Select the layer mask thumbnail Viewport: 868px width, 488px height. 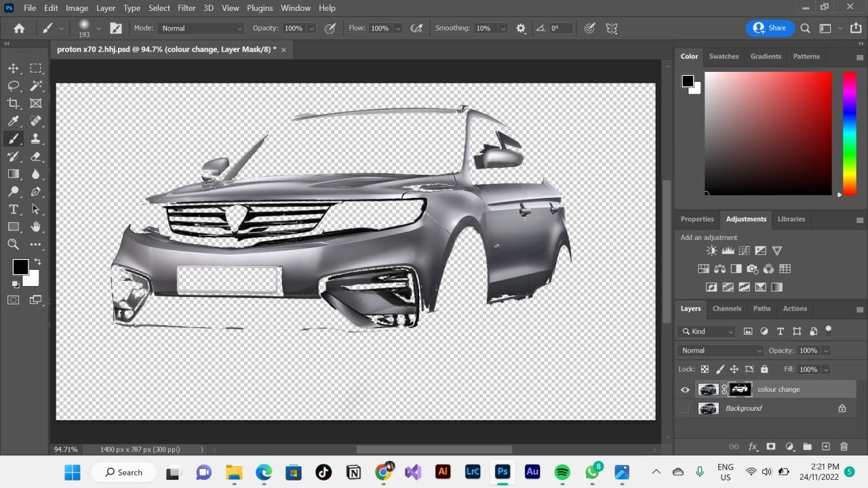tap(739, 390)
